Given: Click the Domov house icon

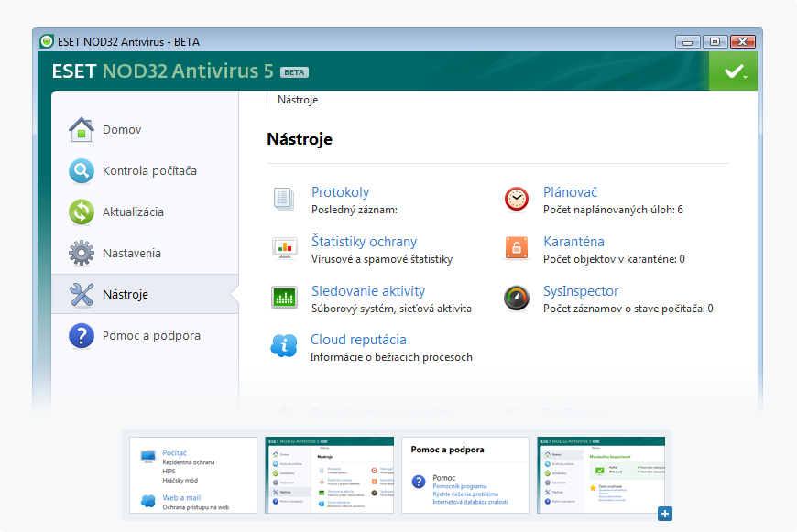Looking at the screenshot, I should coord(82,129).
